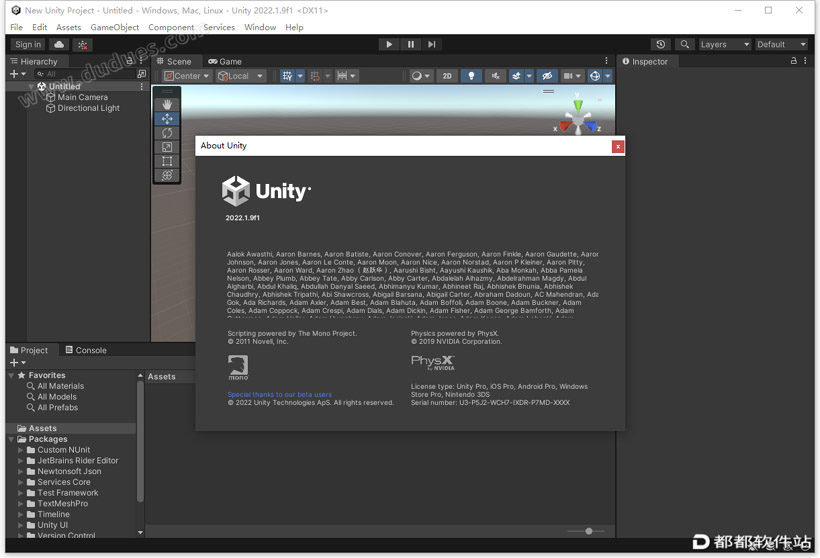Open the GameObject menu

(x=115, y=27)
